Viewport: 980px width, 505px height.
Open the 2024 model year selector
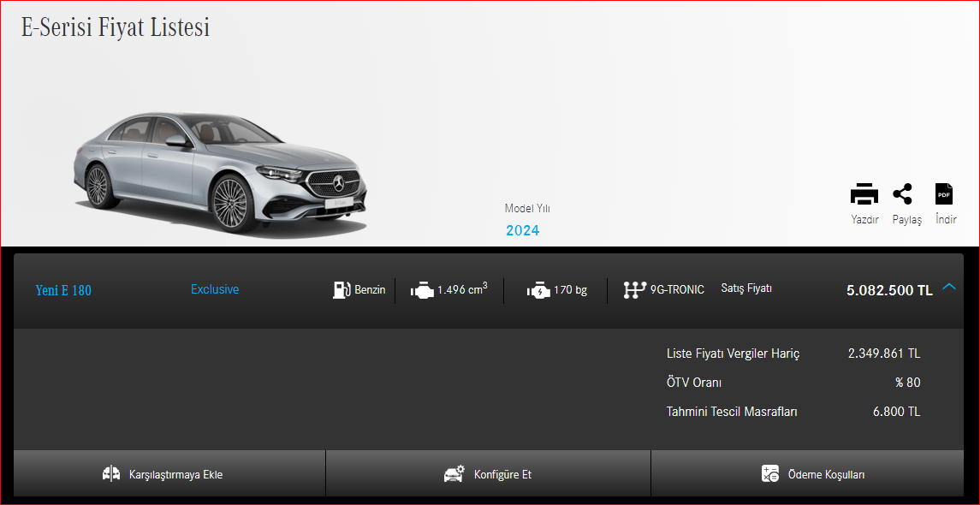point(522,230)
